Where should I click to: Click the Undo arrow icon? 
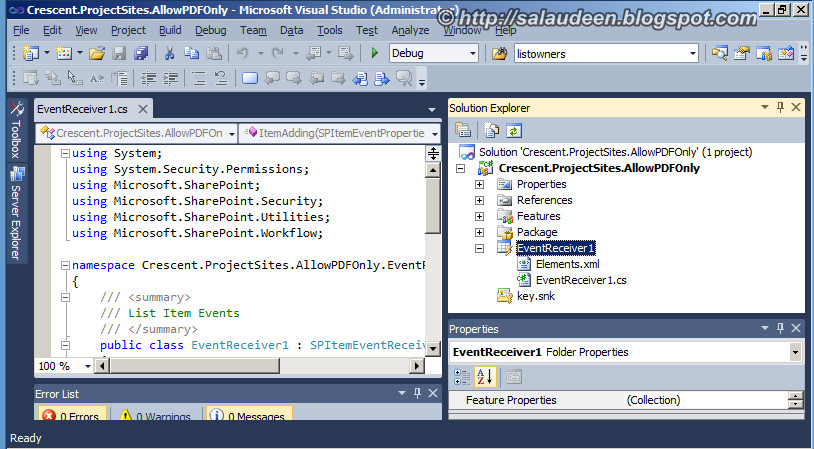242,53
